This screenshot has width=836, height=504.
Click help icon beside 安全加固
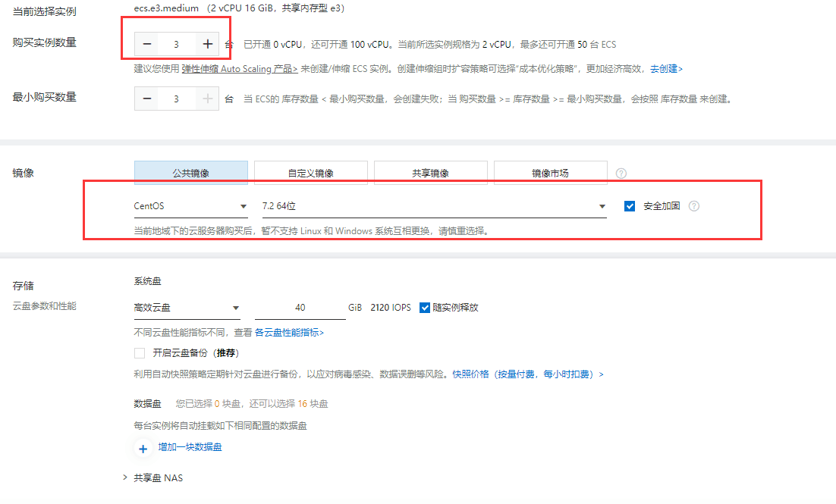coord(693,206)
